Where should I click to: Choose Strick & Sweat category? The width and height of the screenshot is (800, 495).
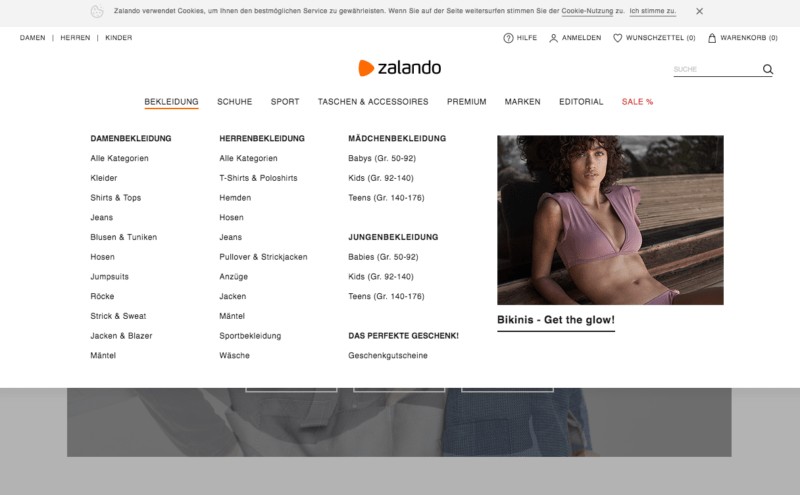118,316
